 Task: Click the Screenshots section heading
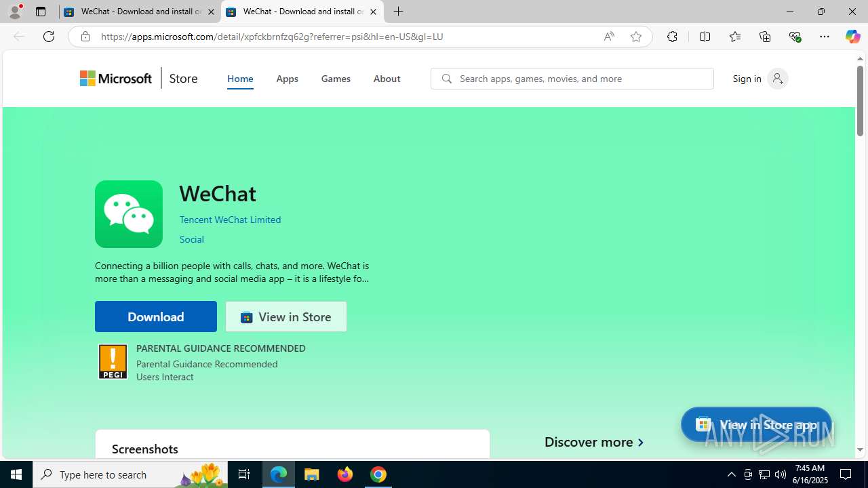pyautogui.click(x=145, y=449)
